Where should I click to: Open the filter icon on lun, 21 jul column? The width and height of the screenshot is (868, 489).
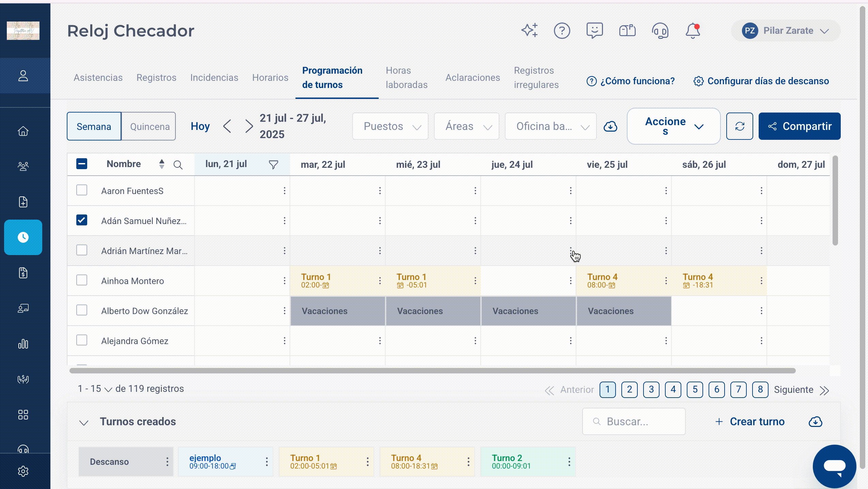pos(273,165)
